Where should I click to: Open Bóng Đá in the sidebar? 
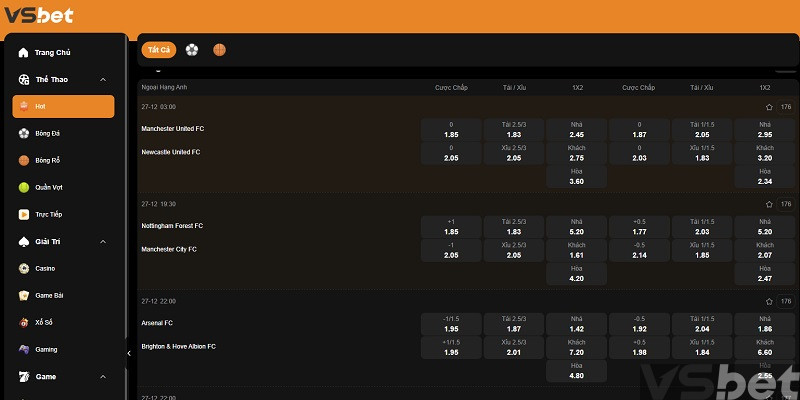(x=47, y=132)
